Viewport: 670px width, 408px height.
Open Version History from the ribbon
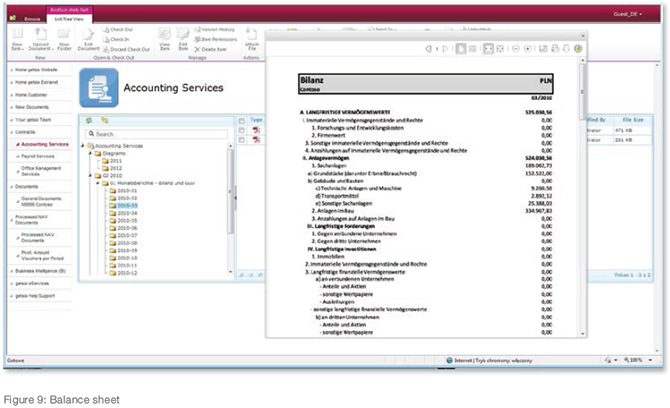pyautogui.click(x=215, y=29)
